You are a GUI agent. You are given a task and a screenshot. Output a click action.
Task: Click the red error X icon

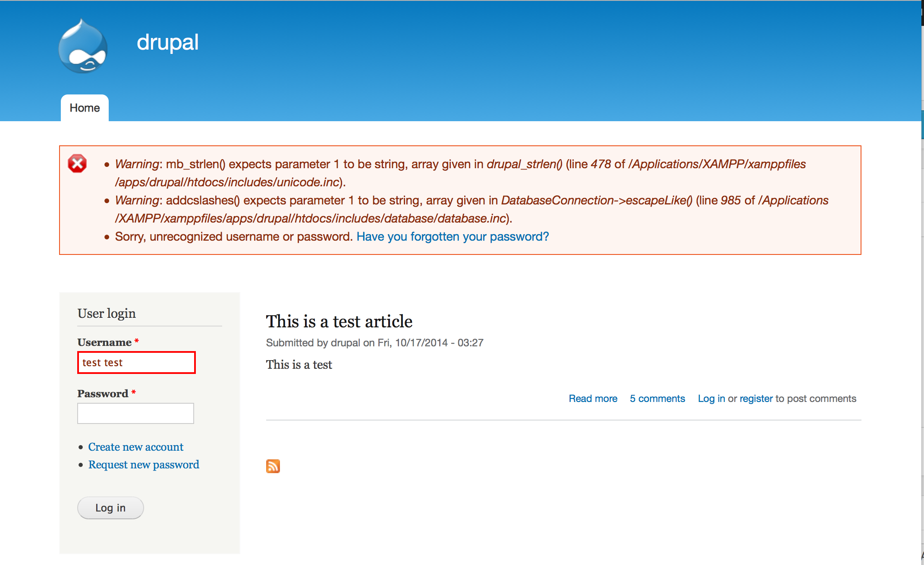click(77, 163)
